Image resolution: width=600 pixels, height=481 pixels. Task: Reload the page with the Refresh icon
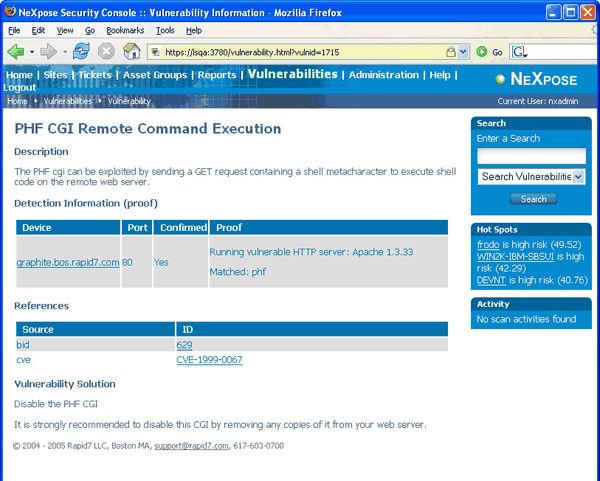[81, 51]
